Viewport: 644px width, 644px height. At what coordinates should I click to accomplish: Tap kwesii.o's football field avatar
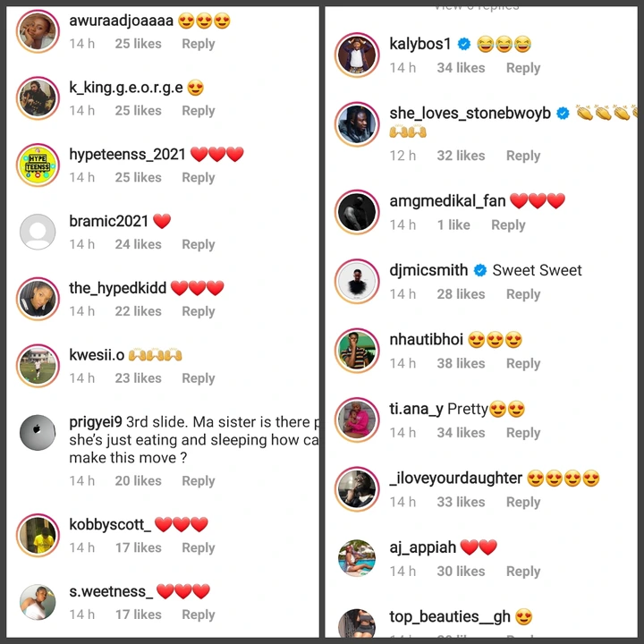[38, 366]
